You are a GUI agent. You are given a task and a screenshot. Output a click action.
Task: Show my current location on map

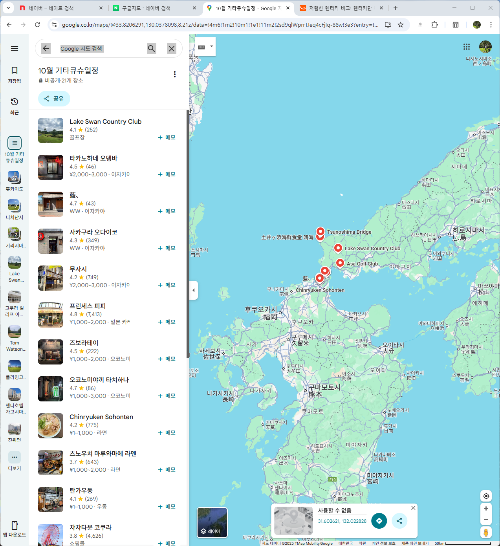pyautogui.click(x=486, y=496)
